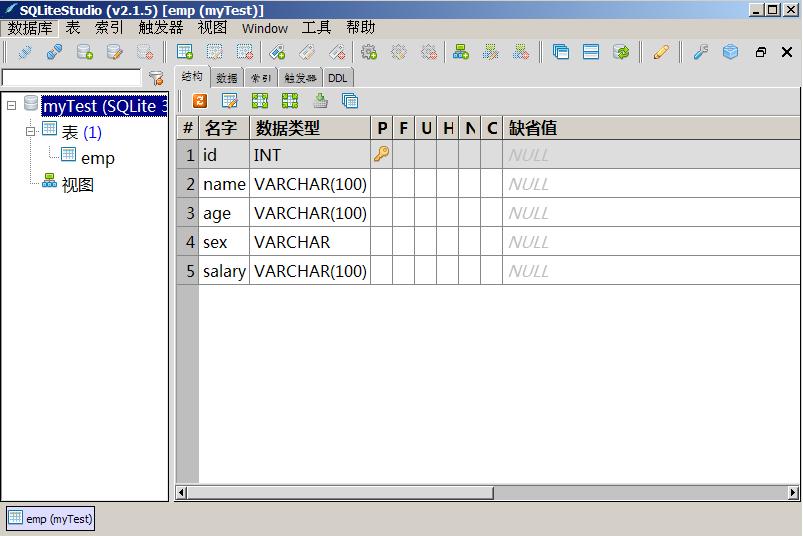Click the add database toolbar icon

[85, 52]
